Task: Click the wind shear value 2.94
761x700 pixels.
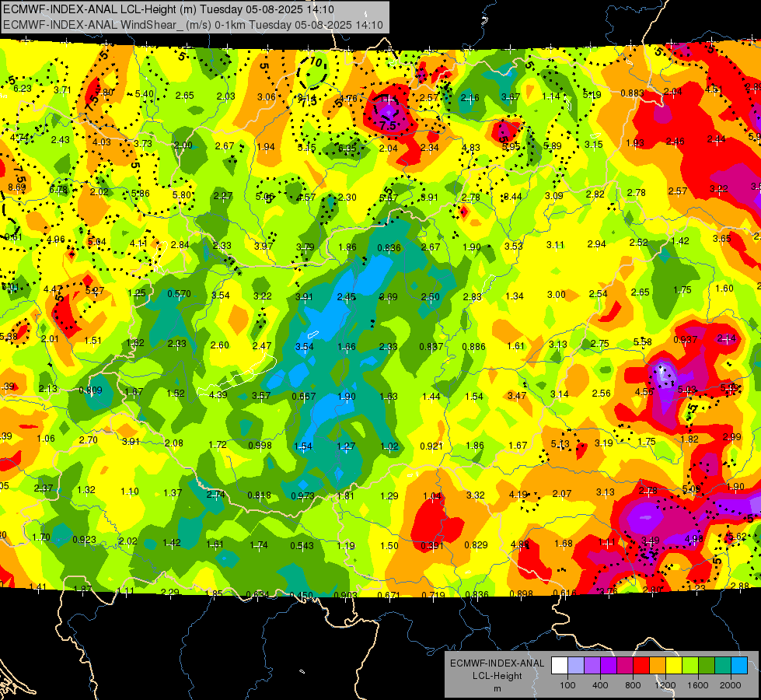Action: [x=596, y=244]
